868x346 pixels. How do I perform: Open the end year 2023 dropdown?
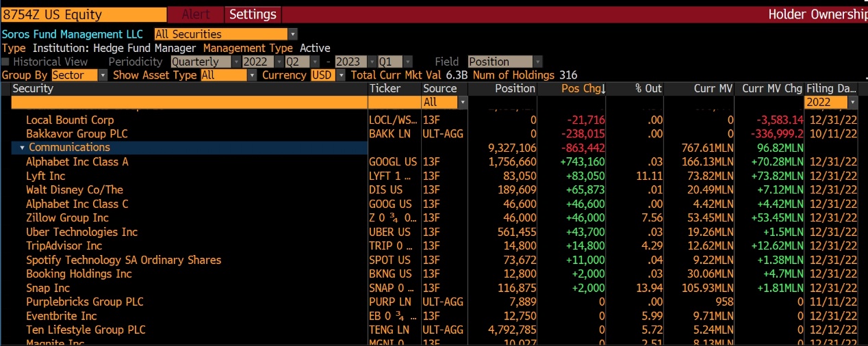tap(355, 62)
